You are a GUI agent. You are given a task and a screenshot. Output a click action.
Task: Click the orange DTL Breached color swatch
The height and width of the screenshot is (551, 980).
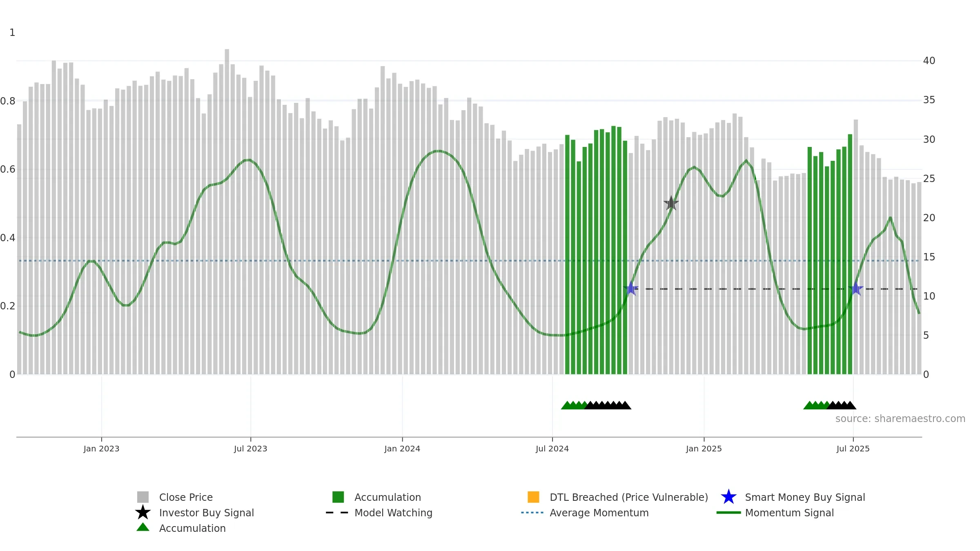[x=533, y=497]
